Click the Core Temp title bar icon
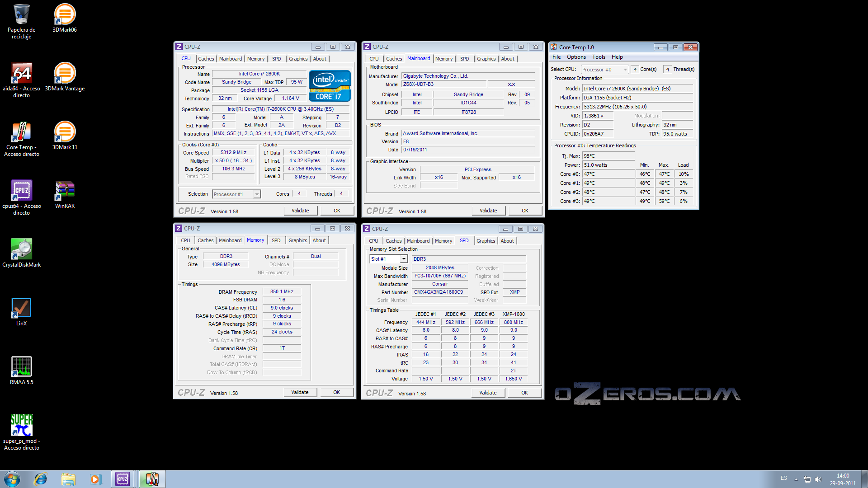 (x=553, y=47)
